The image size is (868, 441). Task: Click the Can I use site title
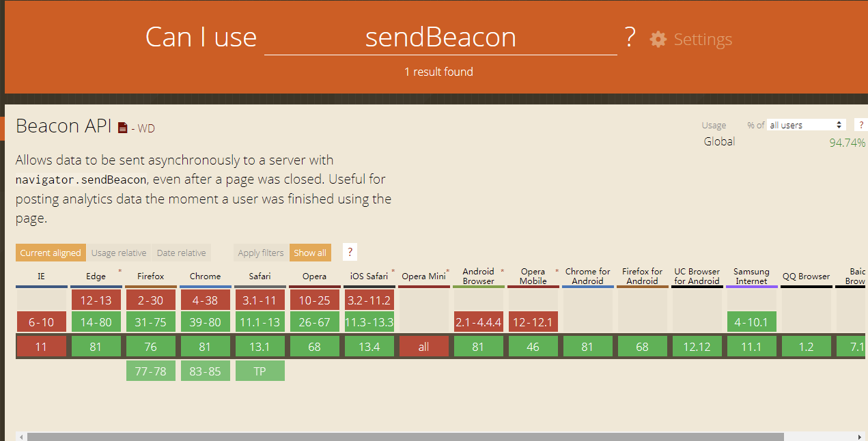201,38
